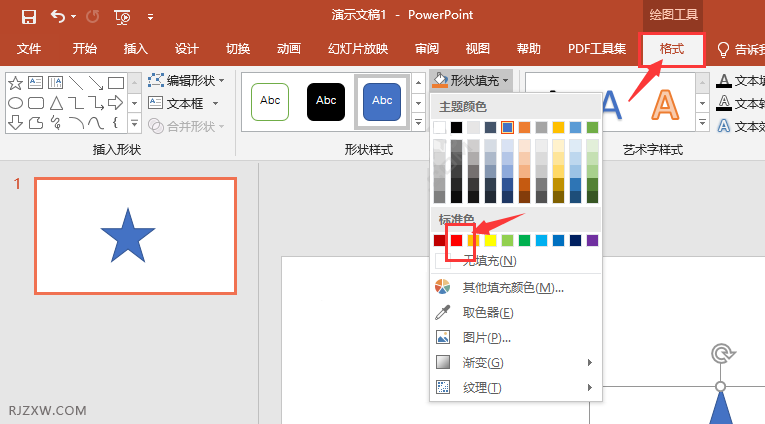
Task: Select slide 1 thumbnail with star
Action: [x=135, y=236]
